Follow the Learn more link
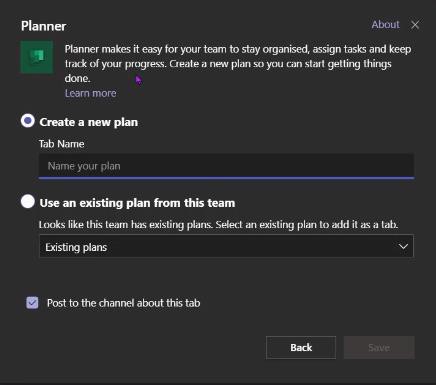The height and width of the screenshot is (385, 436). pyautogui.click(x=90, y=93)
